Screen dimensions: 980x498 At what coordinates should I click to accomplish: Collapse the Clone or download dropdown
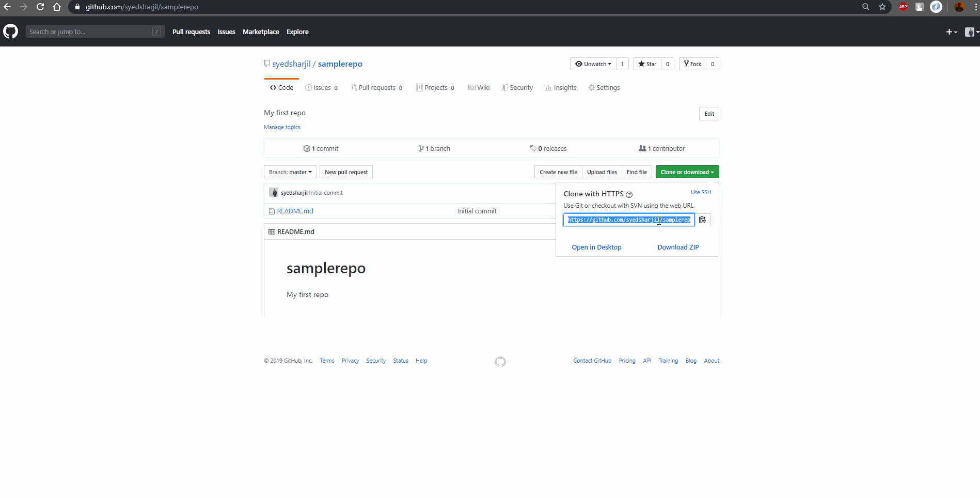pyautogui.click(x=687, y=172)
